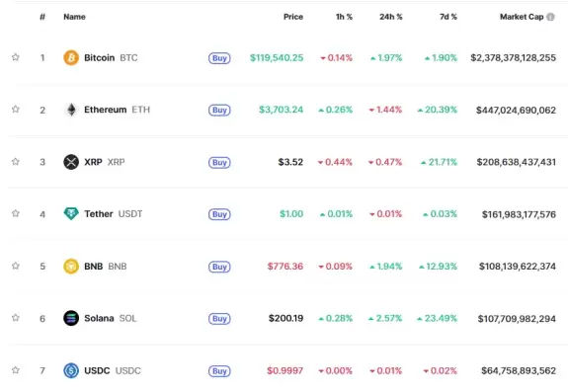Toggle the watchlist star for Ethereum

(x=15, y=109)
